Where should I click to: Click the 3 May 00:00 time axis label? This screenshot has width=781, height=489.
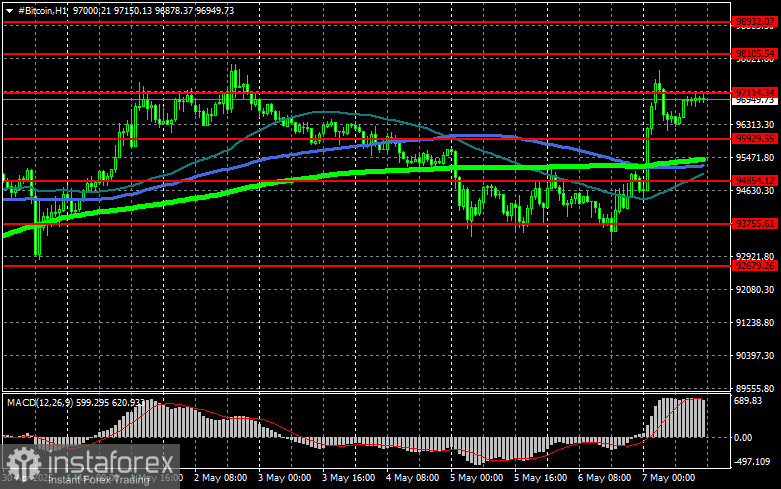(x=284, y=478)
